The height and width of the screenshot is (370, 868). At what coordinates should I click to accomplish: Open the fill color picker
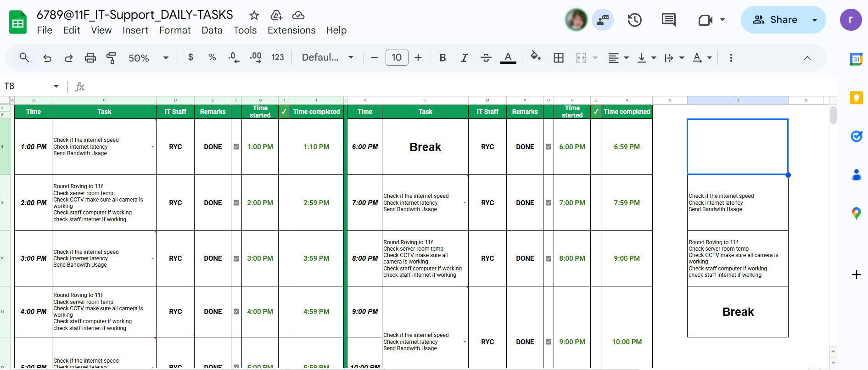click(x=535, y=57)
